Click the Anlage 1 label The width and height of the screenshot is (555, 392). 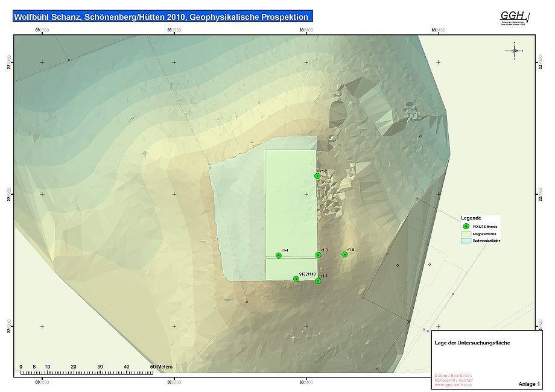pyautogui.click(x=529, y=384)
